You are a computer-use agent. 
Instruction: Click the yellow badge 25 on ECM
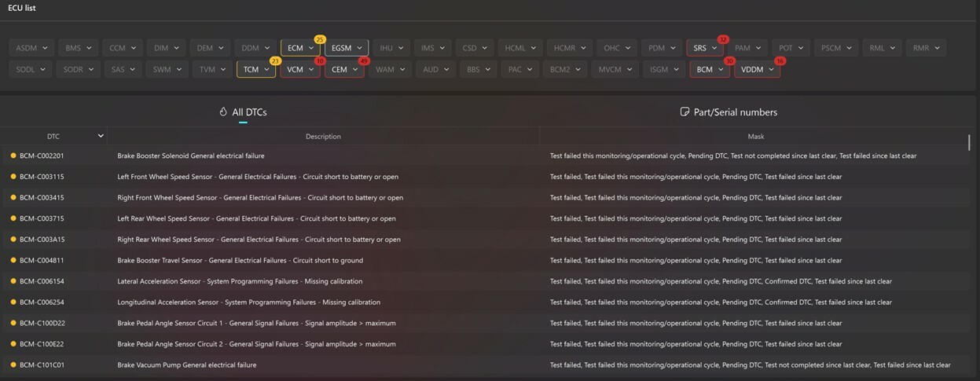coord(320,39)
